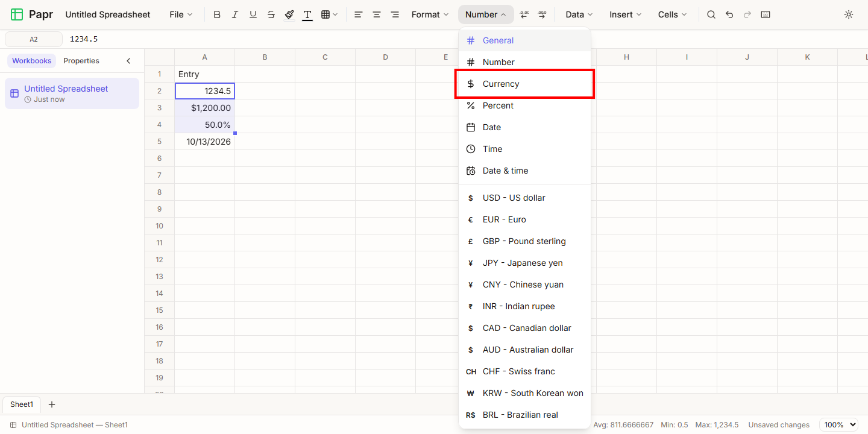This screenshot has height=434, width=868.
Task: Toggle underline formatting
Action: [x=253, y=14]
